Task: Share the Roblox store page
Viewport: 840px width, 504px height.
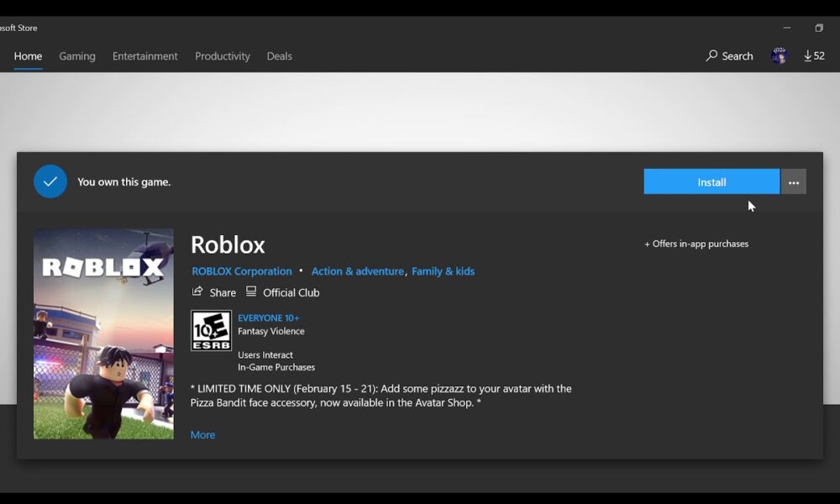Action: point(213,292)
